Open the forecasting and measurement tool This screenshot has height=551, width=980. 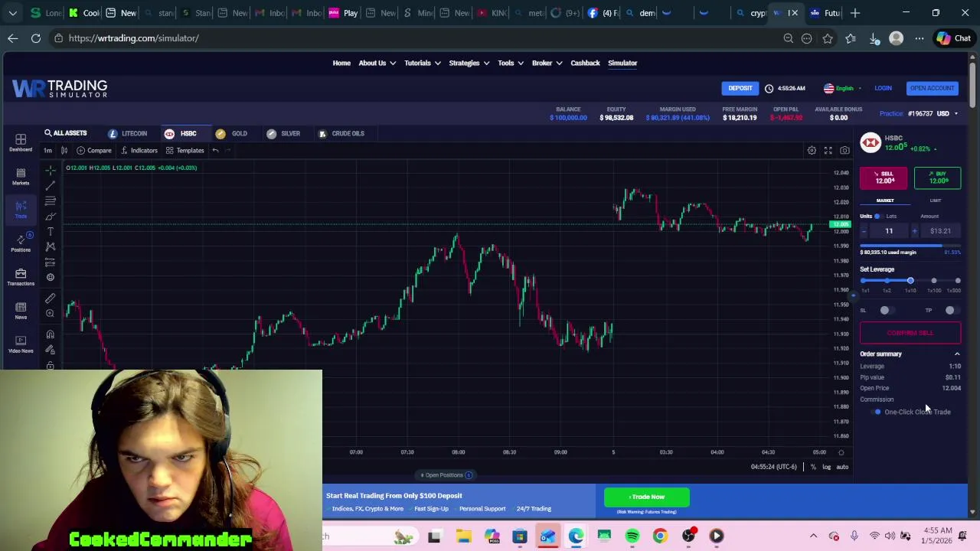51,262
